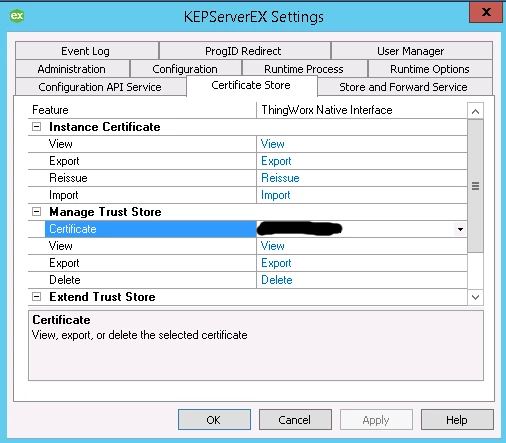Open the User Manager tab
This screenshot has width=506, height=443.
point(412,51)
